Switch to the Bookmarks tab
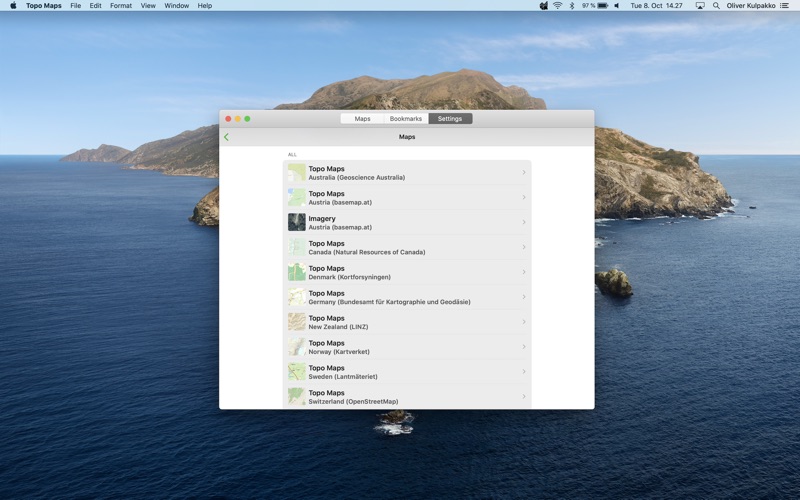The height and width of the screenshot is (500, 800). point(406,119)
